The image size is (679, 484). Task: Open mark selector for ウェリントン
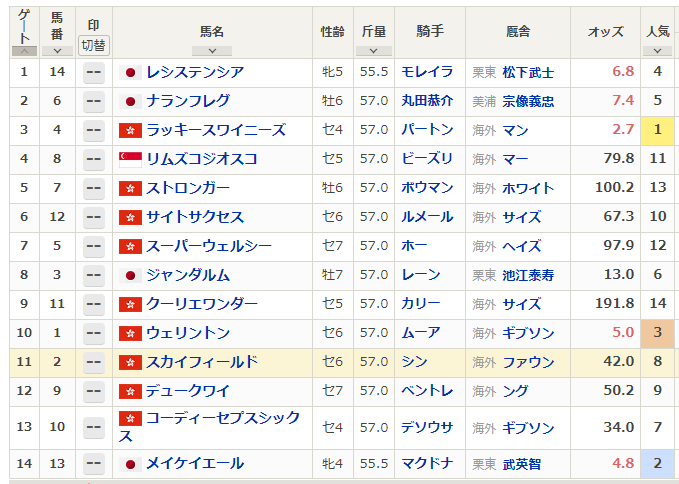click(94, 334)
